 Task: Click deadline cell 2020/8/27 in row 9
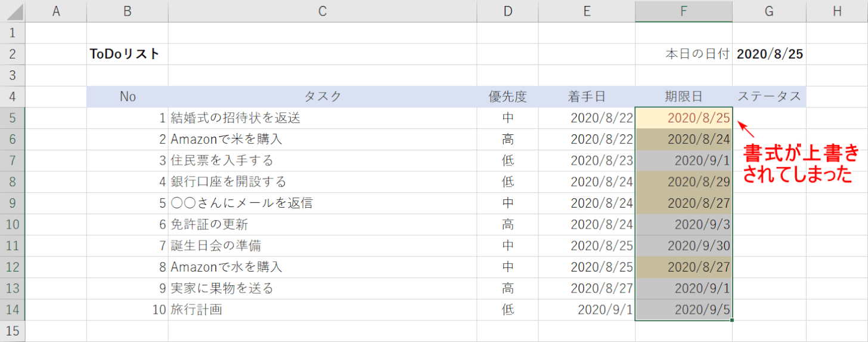(684, 204)
